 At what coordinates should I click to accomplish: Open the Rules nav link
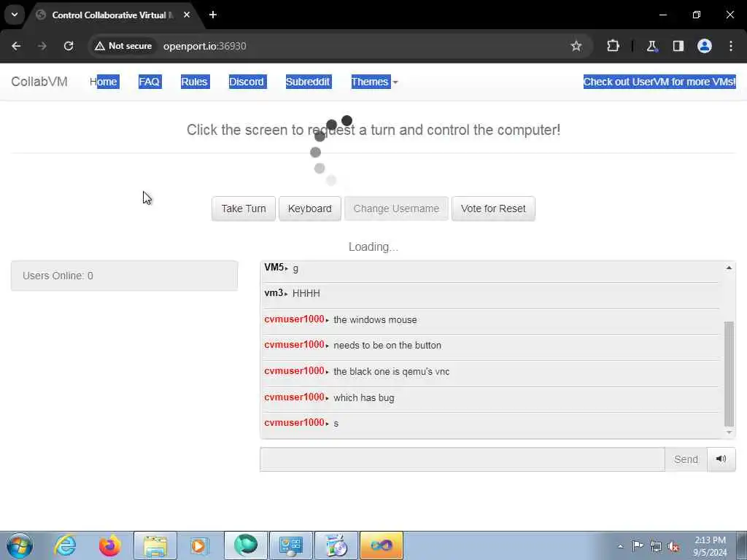[x=194, y=82]
